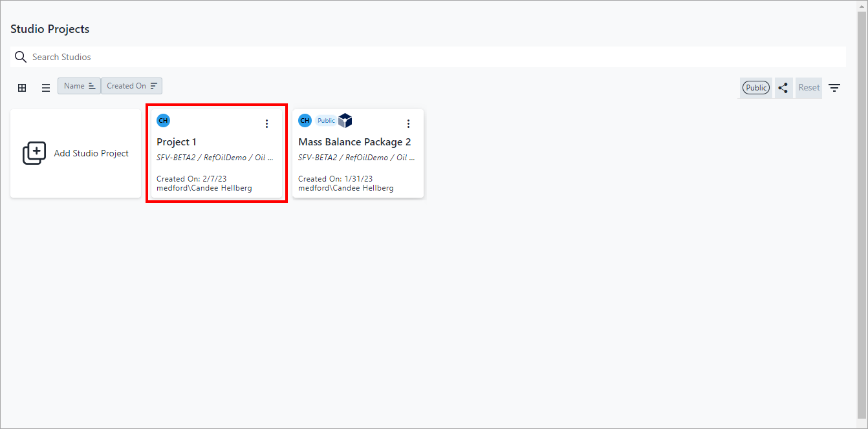The width and height of the screenshot is (868, 429).
Task: Click the Reset filters button
Action: click(x=808, y=88)
